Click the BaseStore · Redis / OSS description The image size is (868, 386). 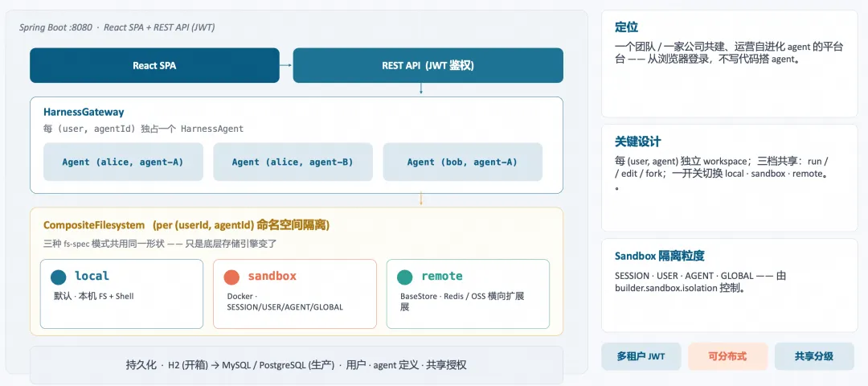[462, 302]
